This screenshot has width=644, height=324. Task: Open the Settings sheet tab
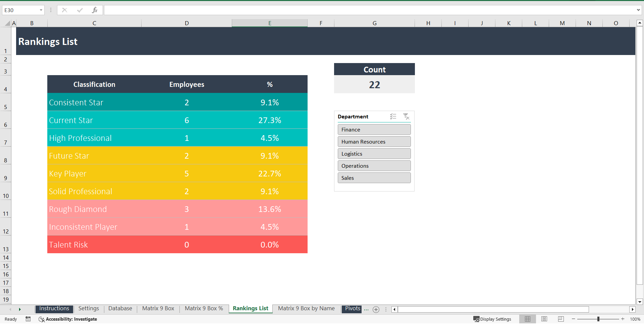(89, 309)
